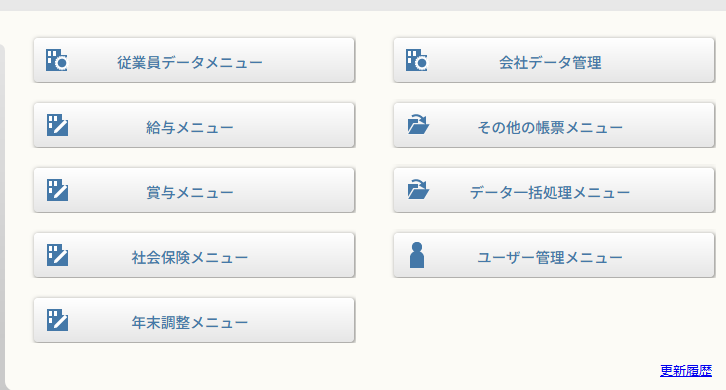Go to 社会保険メニュー via its label
The image size is (726, 390).
[x=190, y=257]
